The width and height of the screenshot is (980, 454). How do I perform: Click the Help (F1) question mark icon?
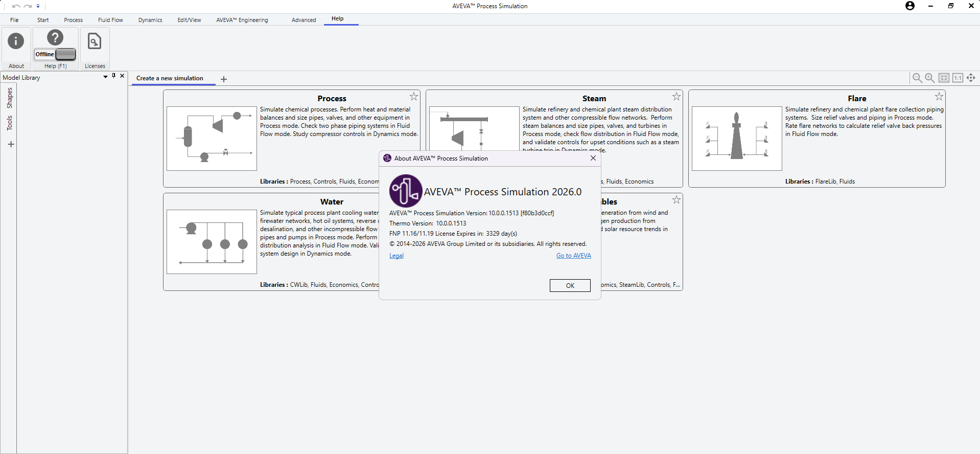pos(55,37)
